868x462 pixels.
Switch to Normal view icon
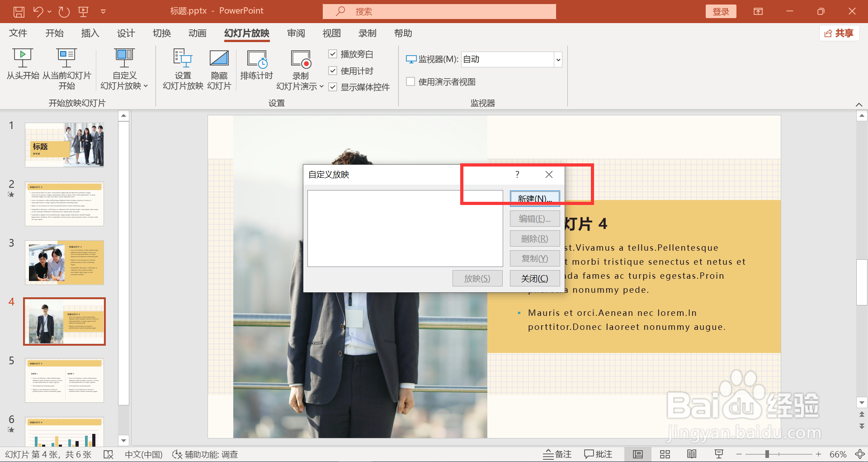coord(638,454)
